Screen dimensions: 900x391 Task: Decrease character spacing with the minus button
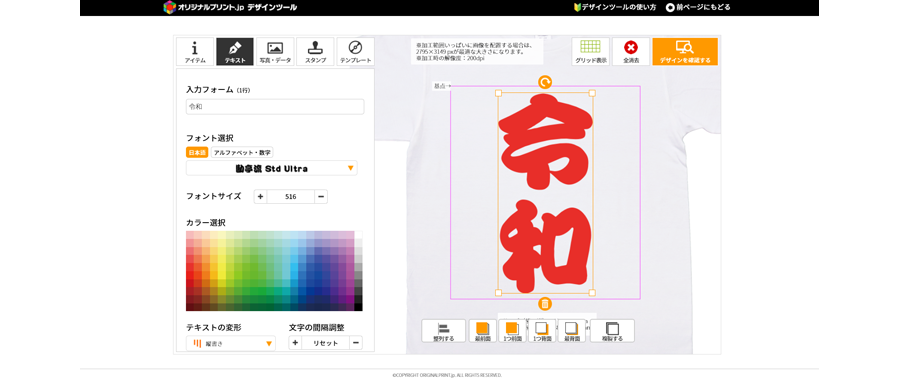[x=356, y=343]
